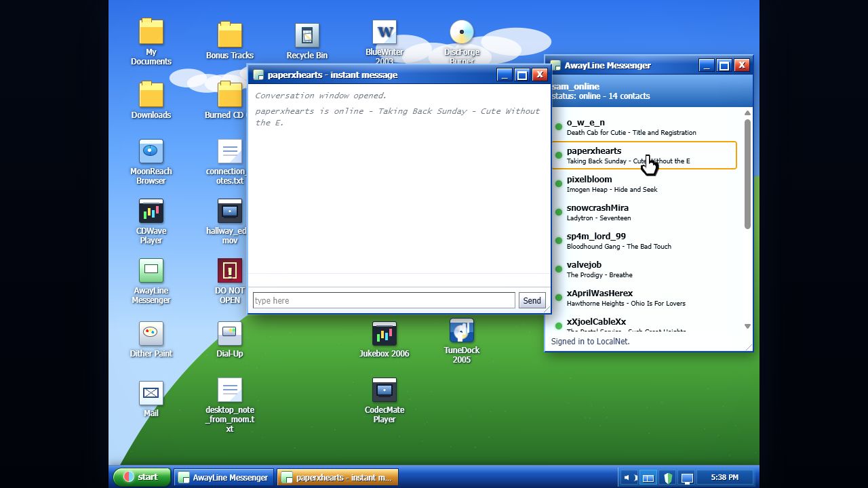Click the instant message window title icon
The width and height of the screenshot is (868, 488).
point(258,75)
